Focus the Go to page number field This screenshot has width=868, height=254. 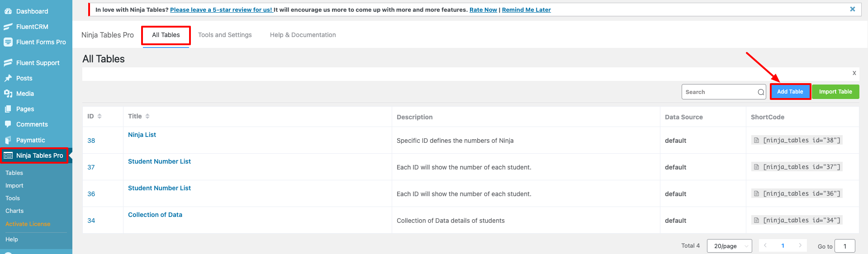coord(844,246)
